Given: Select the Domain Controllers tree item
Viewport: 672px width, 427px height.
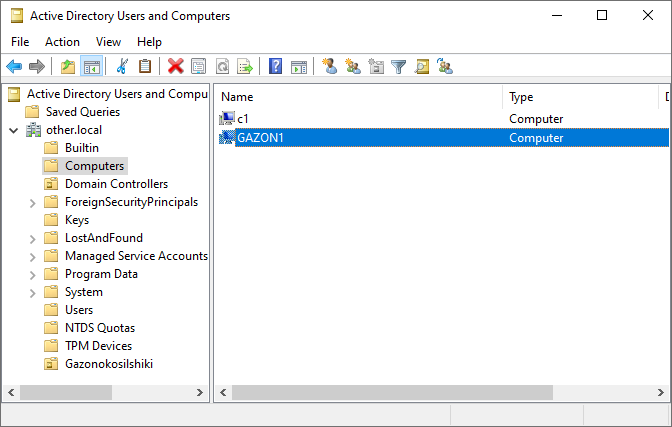Looking at the screenshot, I should point(117,184).
